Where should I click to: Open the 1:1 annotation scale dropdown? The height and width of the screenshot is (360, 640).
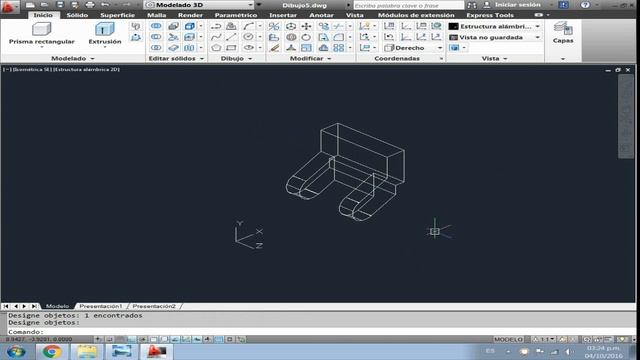click(544, 339)
